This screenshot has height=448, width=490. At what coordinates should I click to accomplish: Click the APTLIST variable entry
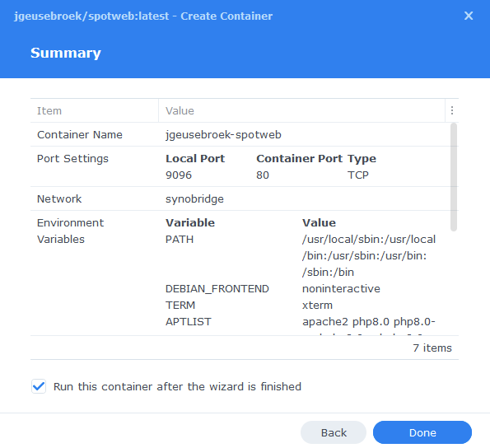tap(188, 322)
